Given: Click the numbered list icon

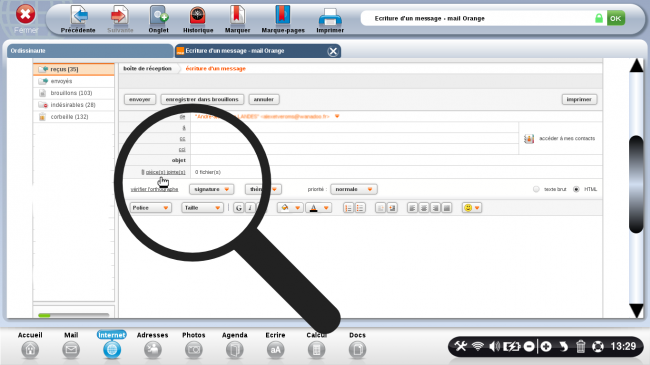Looking at the screenshot, I should 348,208.
